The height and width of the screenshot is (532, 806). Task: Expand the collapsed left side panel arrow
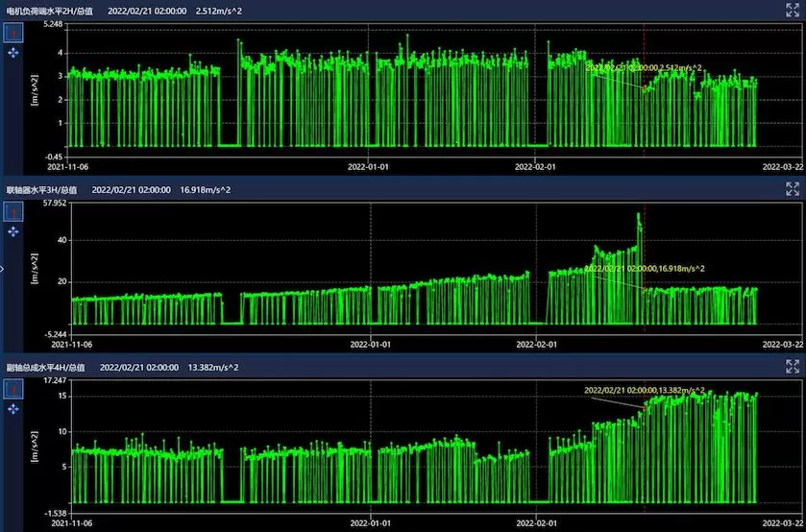pyautogui.click(x=3, y=269)
